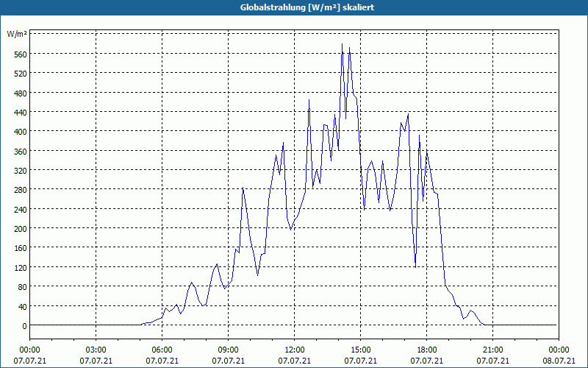This screenshot has width=588, height=368.
Task: Click the "400" y-axis value
Action: pos(21,132)
